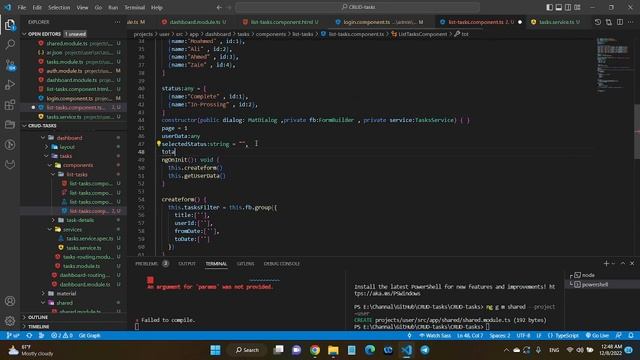Open Git Graph from status bar
Viewport: 640px width, 360px height.
tap(89, 336)
